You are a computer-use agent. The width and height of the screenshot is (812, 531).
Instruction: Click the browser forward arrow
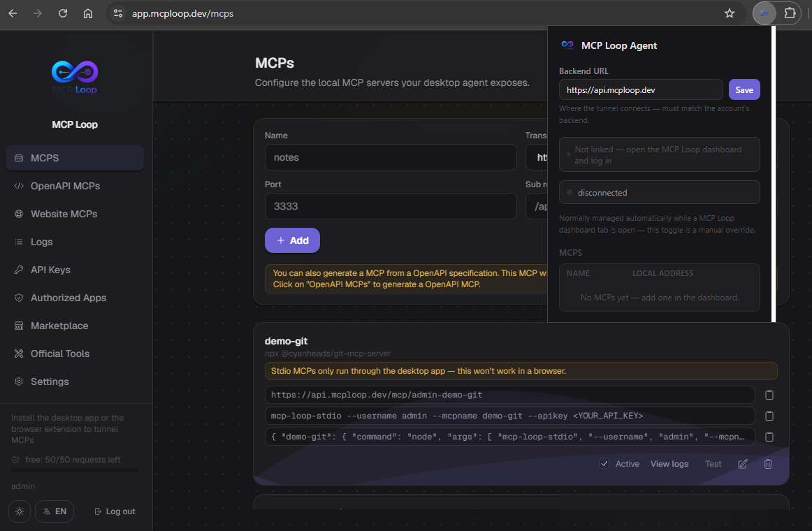pos(37,13)
